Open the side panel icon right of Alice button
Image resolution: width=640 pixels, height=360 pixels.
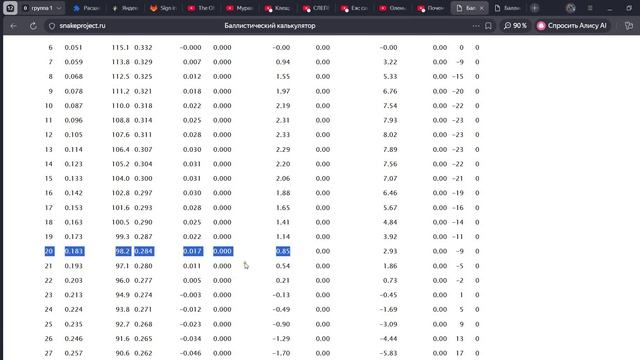coord(629,26)
